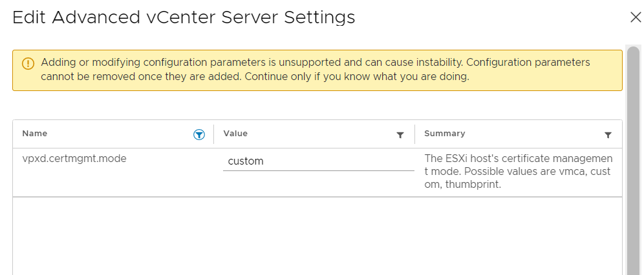
Task: Open the Summary column filter
Action: pos(608,136)
